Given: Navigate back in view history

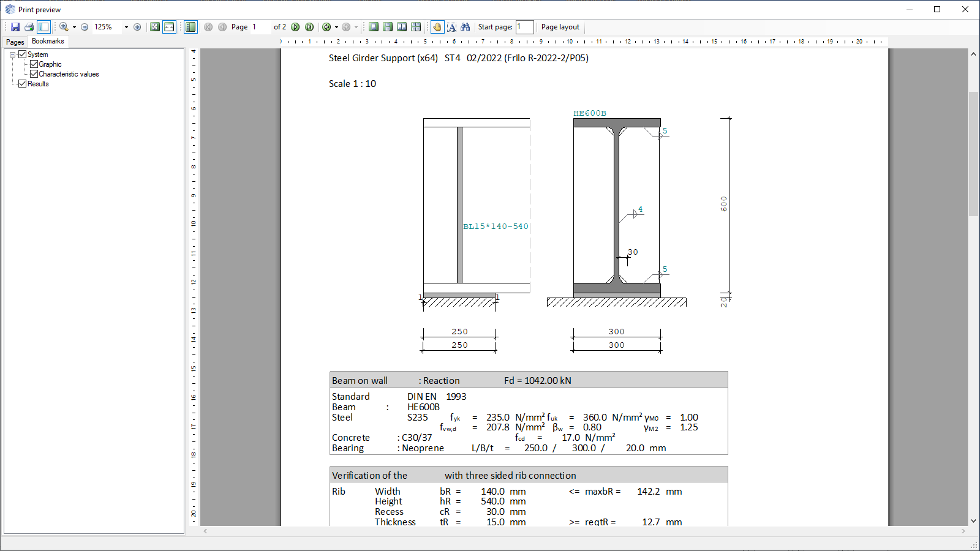Looking at the screenshot, I should [x=326, y=27].
